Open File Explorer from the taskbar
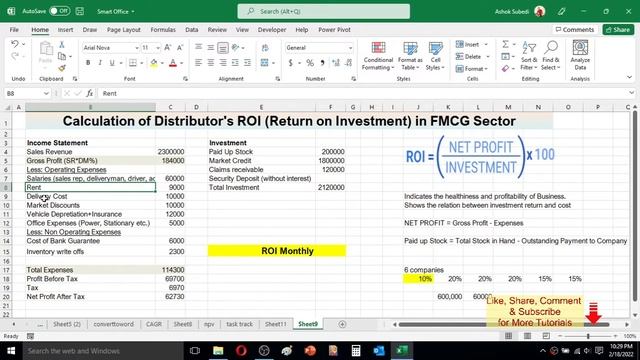 (x=218, y=351)
